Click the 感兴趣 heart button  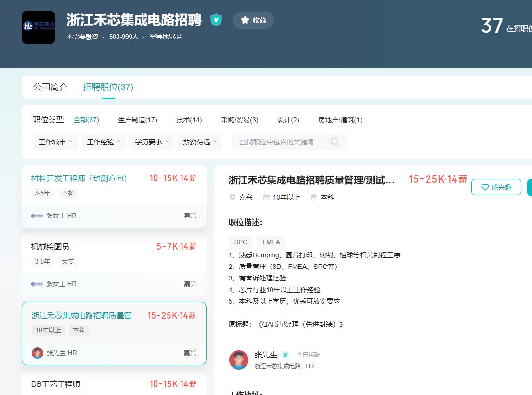[x=496, y=187]
